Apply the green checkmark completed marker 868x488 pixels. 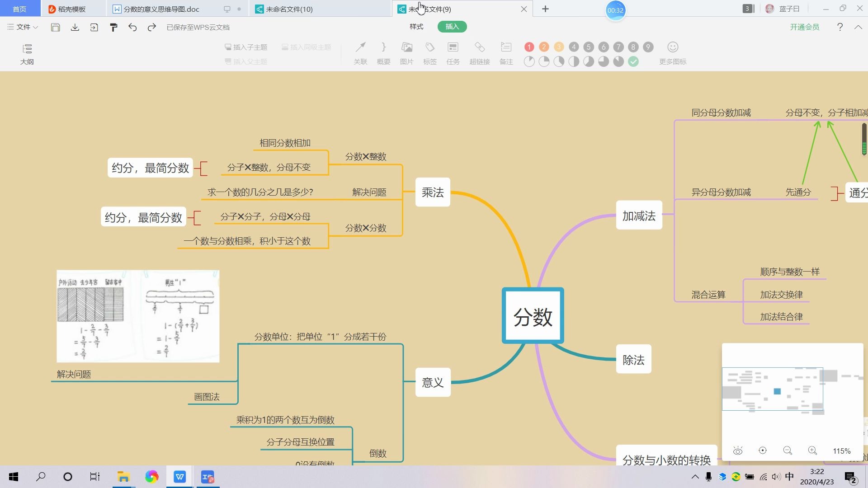(633, 62)
